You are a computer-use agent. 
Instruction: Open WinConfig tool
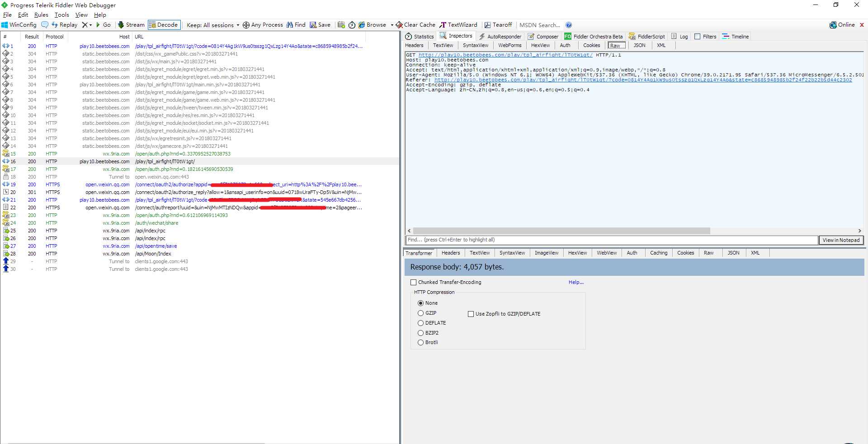(x=19, y=25)
